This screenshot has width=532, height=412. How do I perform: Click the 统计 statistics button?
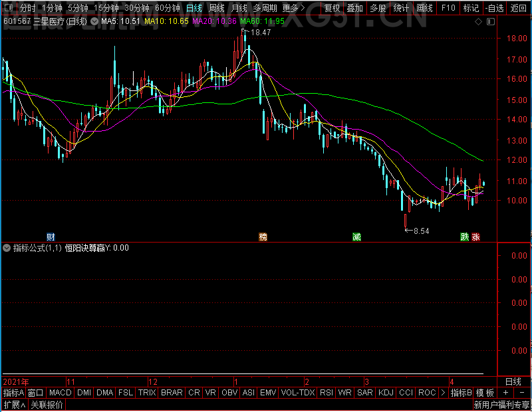click(x=401, y=8)
